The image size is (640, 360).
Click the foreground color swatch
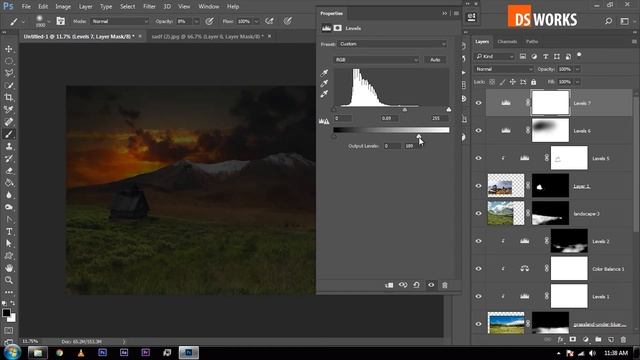[x=6, y=313]
